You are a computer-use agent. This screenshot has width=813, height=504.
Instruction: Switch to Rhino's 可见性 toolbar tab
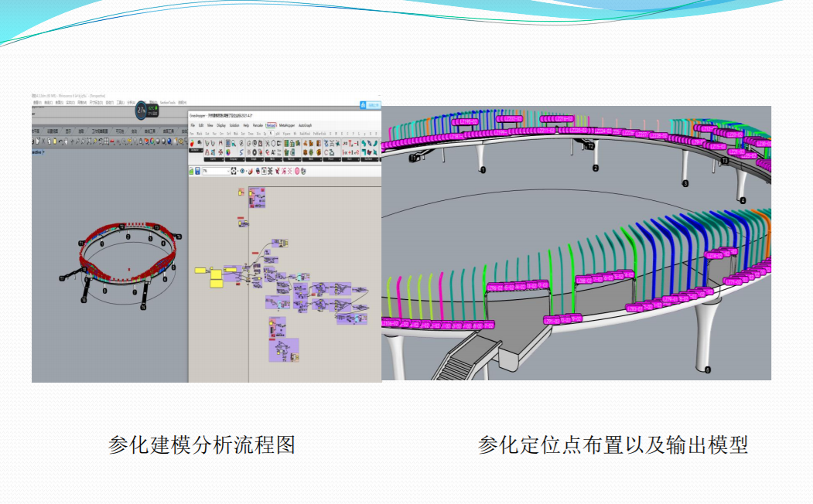point(120,131)
